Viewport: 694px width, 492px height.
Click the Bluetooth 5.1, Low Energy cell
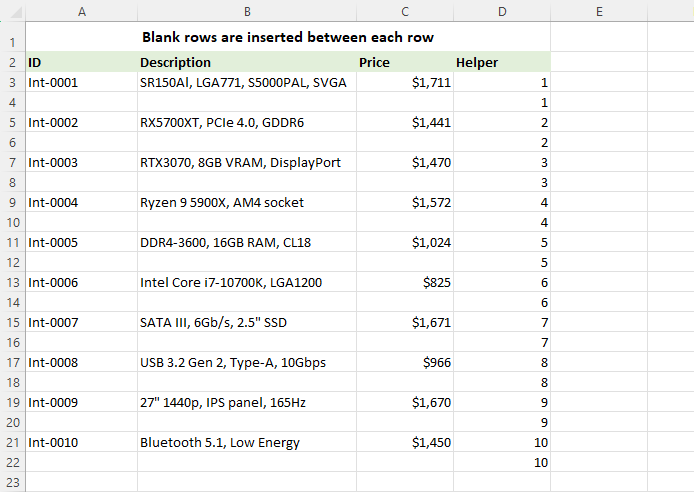(246, 442)
